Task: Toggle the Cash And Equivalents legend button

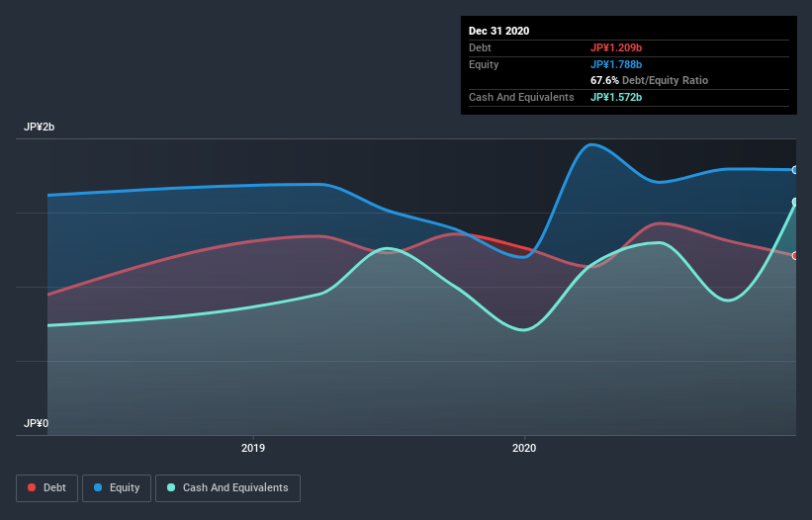Action: pos(227,488)
